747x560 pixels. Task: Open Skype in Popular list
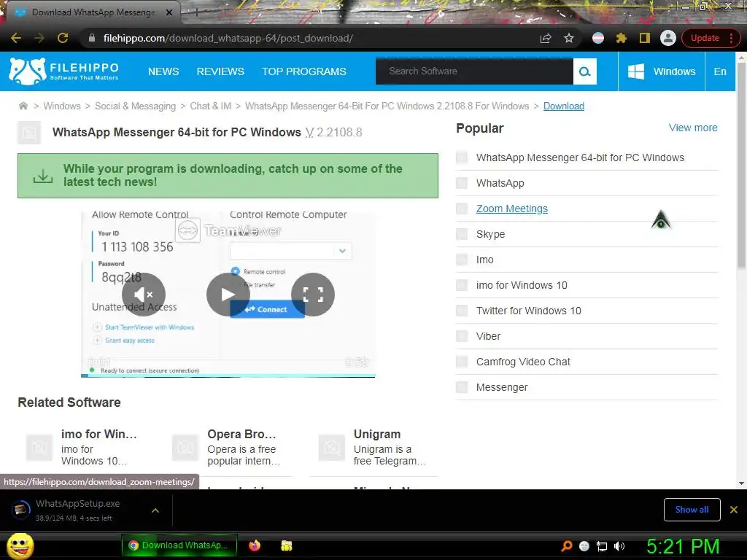(490, 234)
